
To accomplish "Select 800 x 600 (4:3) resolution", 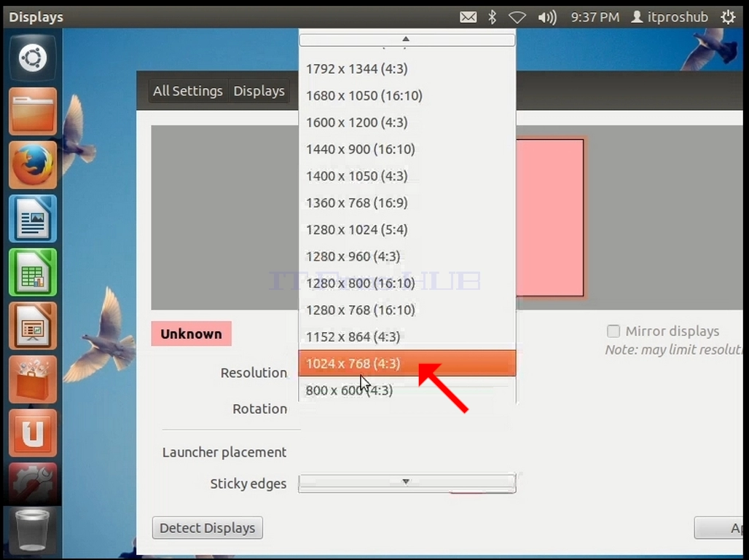I will (x=407, y=390).
